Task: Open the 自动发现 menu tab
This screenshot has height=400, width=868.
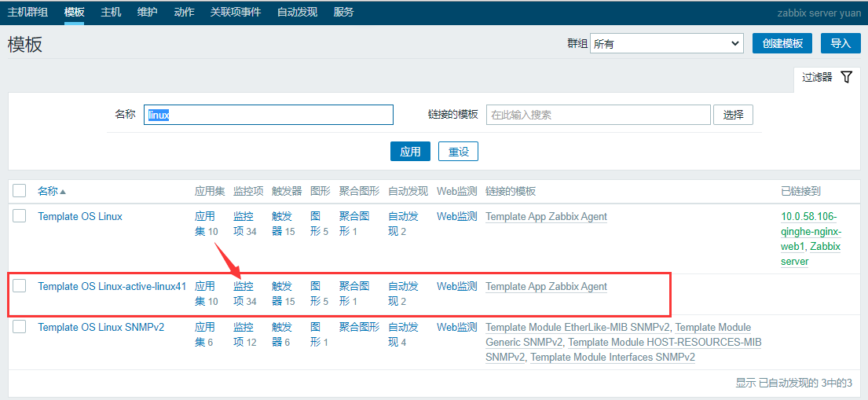Action: (297, 12)
